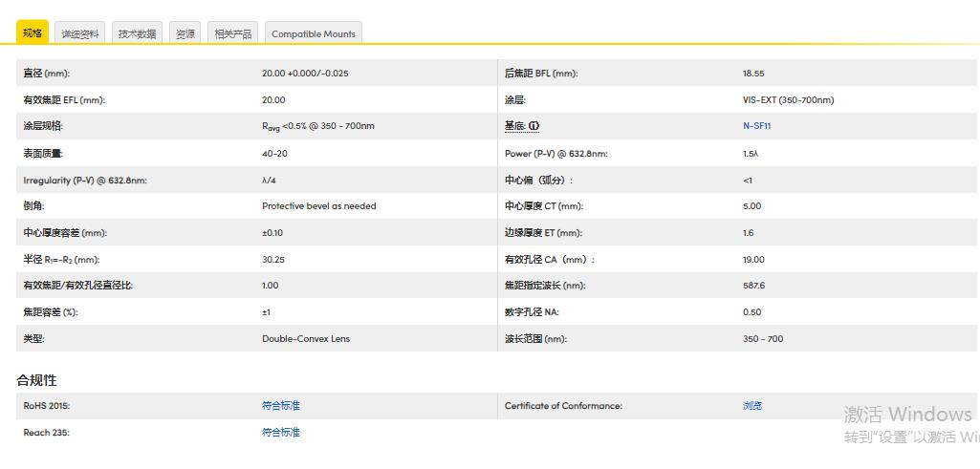Show the 相关产品 tab
980x469 pixels.
coord(233,33)
